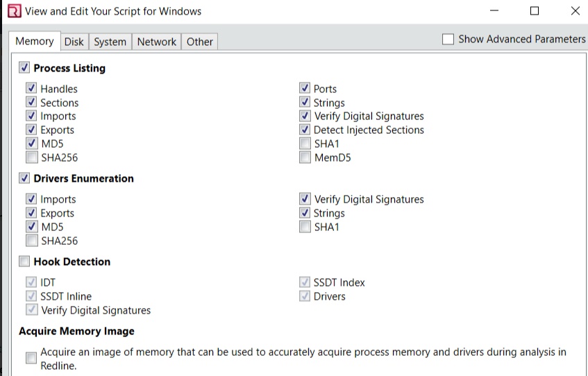588x376 pixels.
Task: Uncheck Drivers Enumeration checkbox
Action: click(x=24, y=178)
